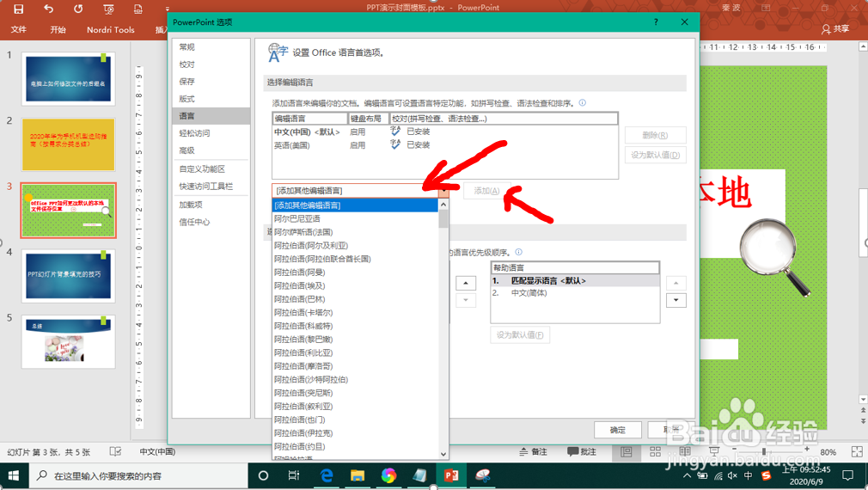The width and height of the screenshot is (868, 490).
Task: Open 开始 ribbon tab
Action: click(58, 29)
